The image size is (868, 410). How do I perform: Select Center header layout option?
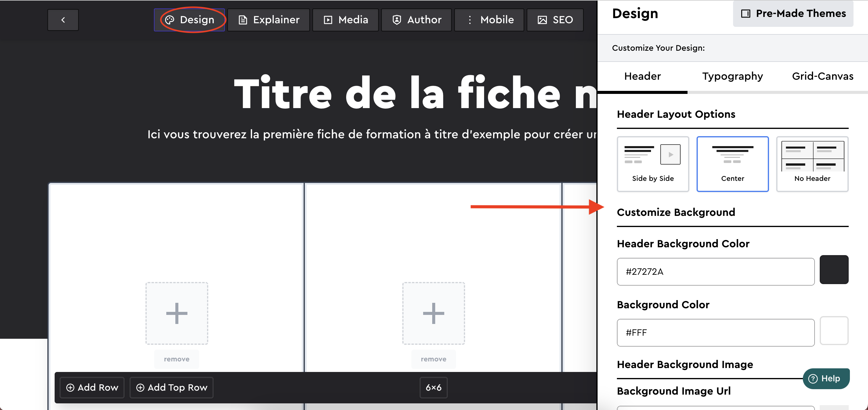click(x=732, y=164)
